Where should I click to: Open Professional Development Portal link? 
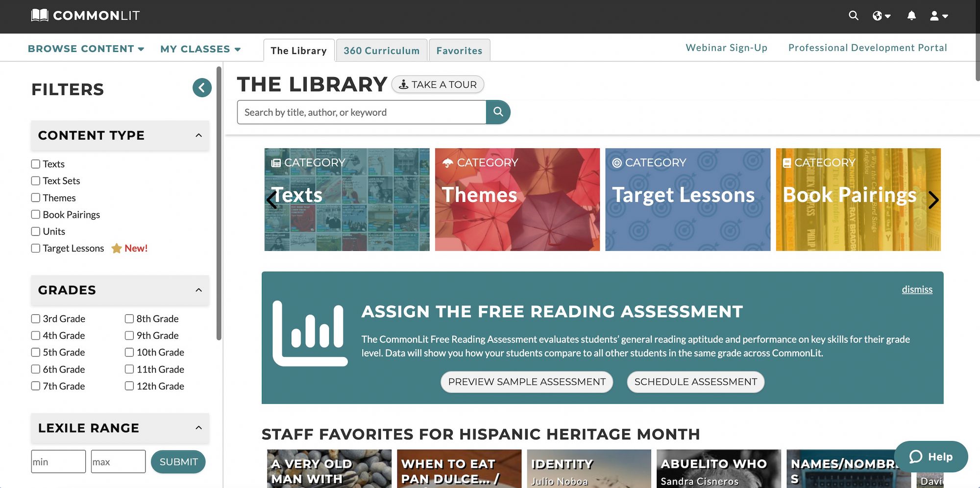pos(868,48)
